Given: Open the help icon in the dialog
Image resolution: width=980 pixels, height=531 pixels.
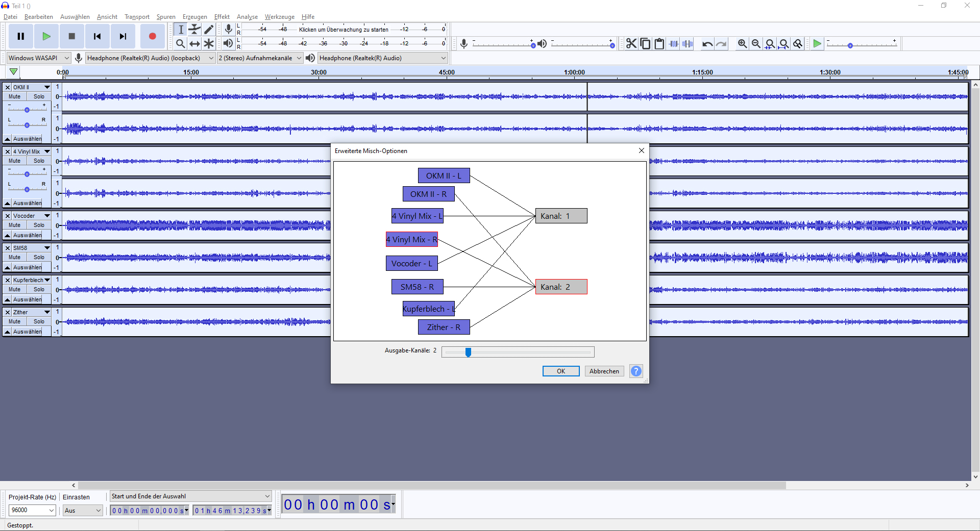Looking at the screenshot, I should tap(636, 371).
